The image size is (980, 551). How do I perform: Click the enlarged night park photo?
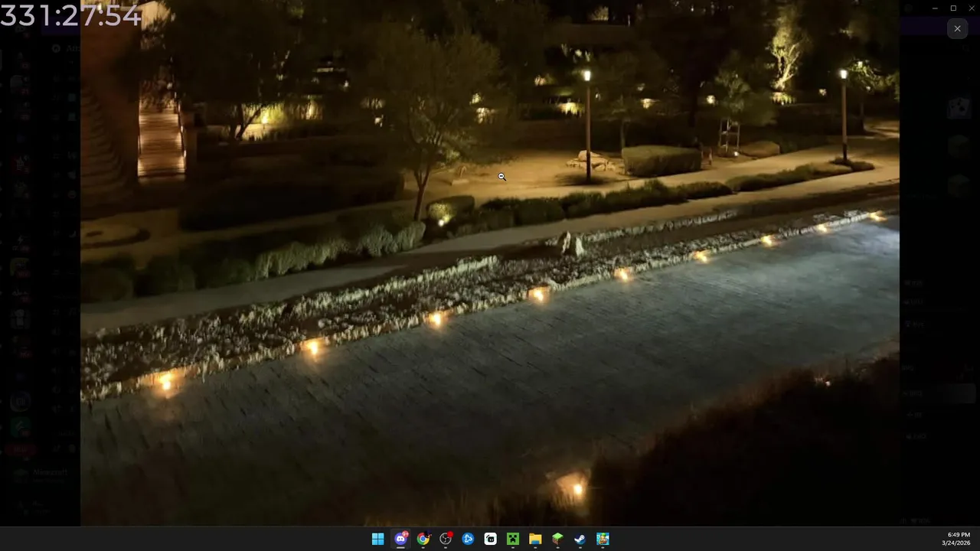[490, 262]
